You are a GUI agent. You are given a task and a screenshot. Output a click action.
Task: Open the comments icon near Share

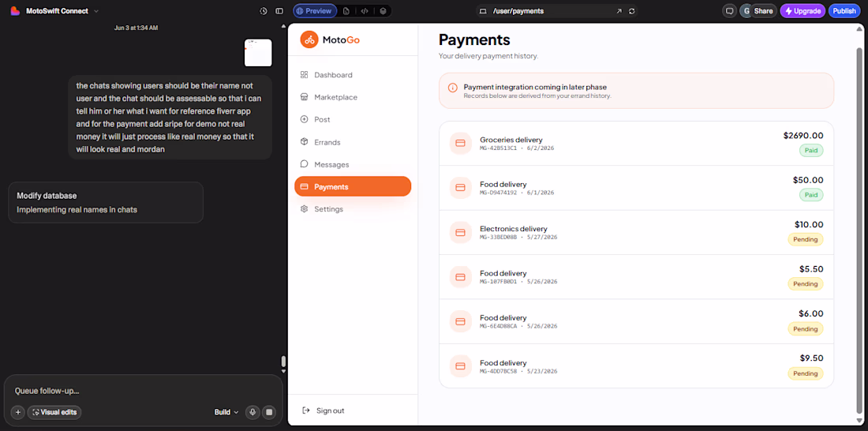[730, 11]
